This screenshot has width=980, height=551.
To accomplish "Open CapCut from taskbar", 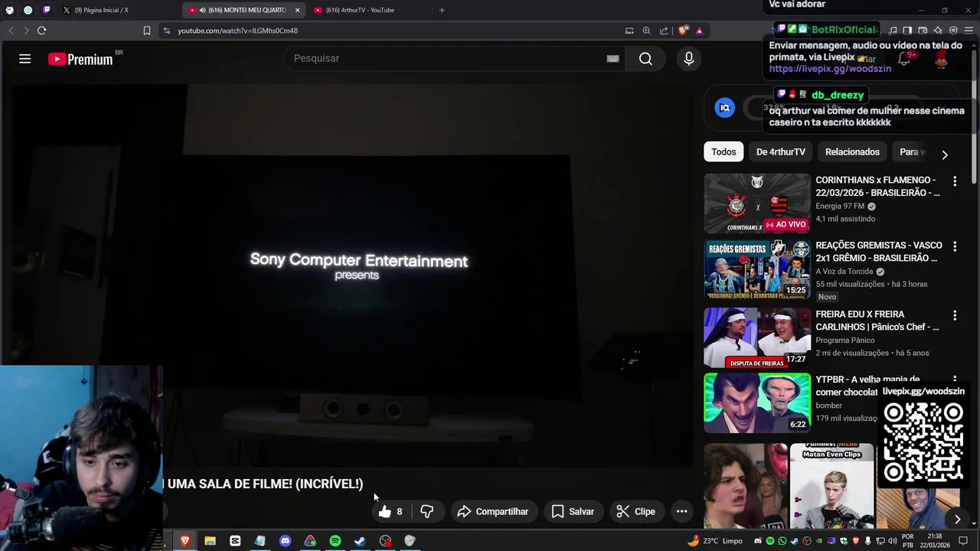I will click(235, 541).
